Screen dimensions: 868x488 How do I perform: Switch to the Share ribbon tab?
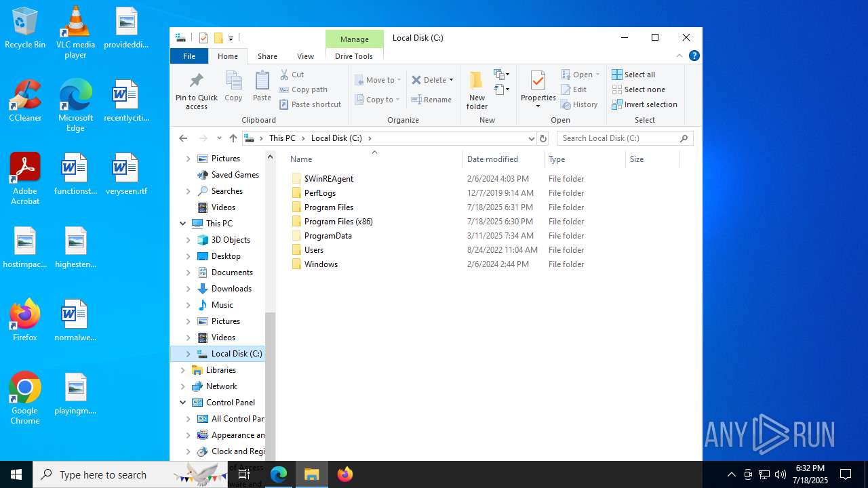(267, 56)
